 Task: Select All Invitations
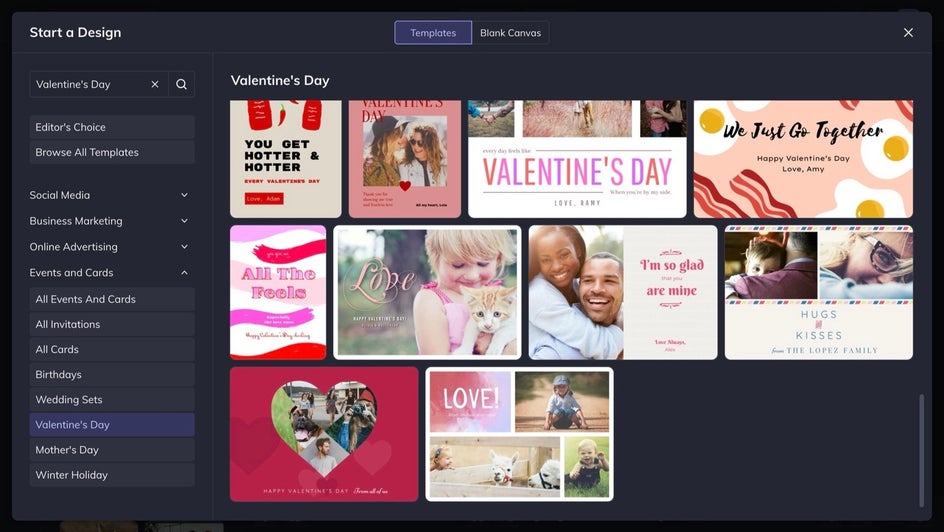[x=112, y=324]
